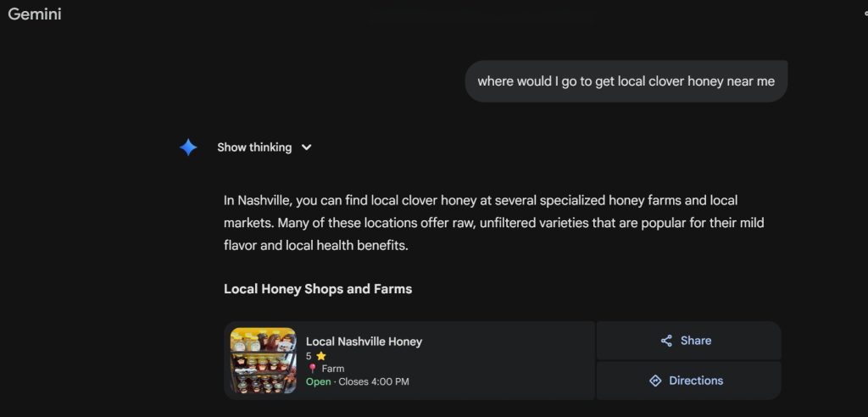Click the Show thinking label

coord(254,147)
